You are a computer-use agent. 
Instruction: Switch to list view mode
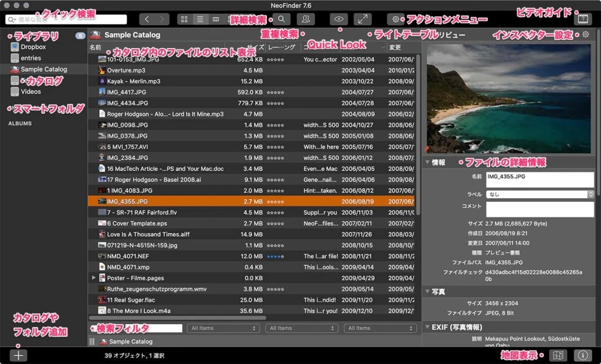click(200, 19)
